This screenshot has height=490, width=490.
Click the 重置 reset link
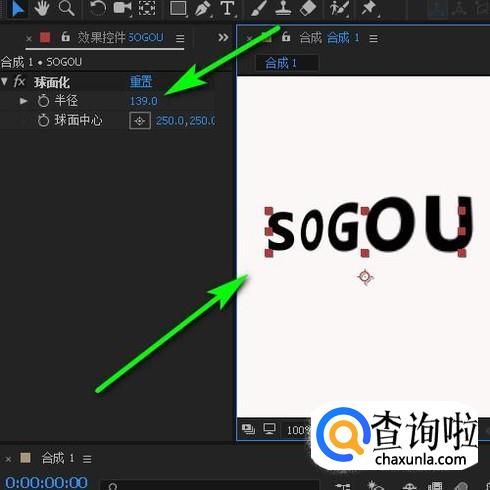[141, 82]
